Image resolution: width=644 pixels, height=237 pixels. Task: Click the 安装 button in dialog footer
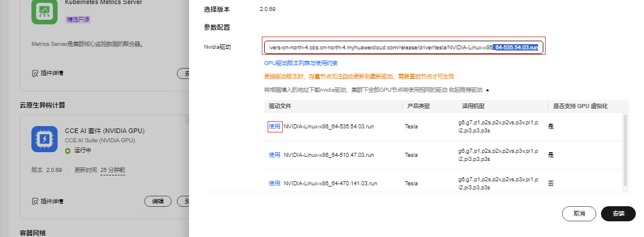(618, 214)
